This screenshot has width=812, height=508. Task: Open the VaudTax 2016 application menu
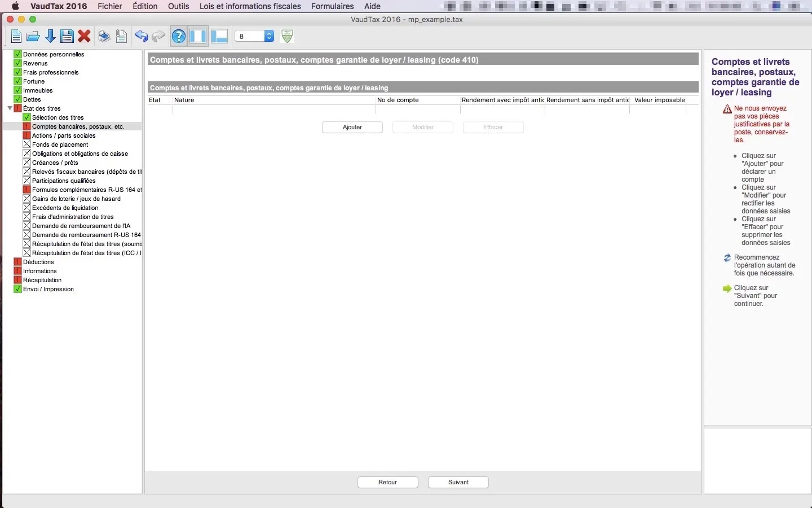(59, 6)
